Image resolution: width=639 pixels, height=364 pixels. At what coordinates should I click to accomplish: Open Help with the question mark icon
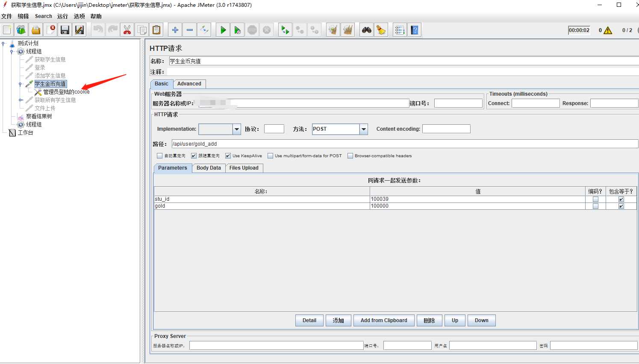pos(415,30)
